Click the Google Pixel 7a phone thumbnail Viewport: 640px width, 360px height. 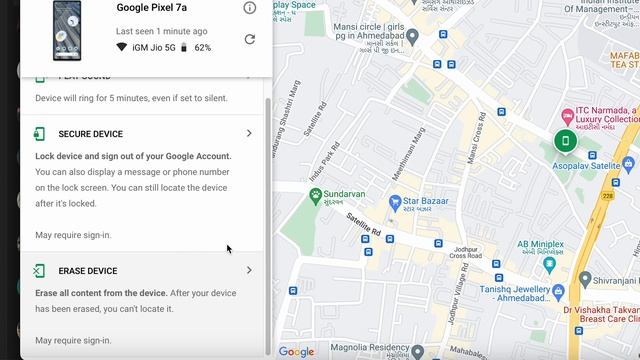[x=67, y=31]
